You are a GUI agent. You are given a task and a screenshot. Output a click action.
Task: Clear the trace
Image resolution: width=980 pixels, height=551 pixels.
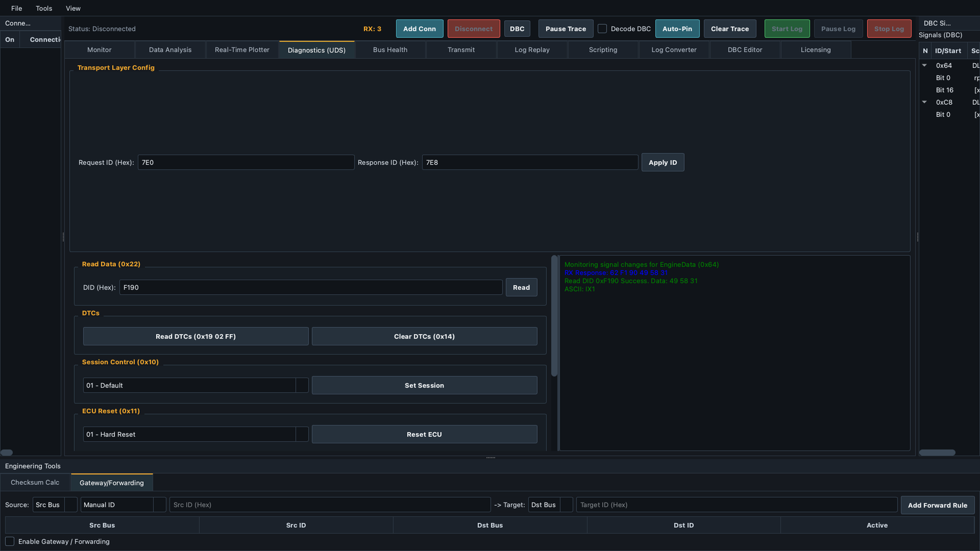tap(730, 29)
